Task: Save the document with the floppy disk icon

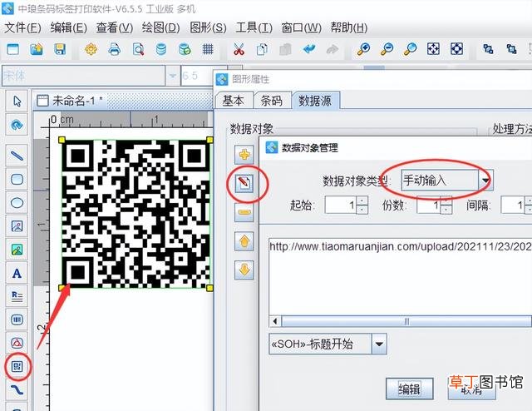Action: tap(60, 50)
